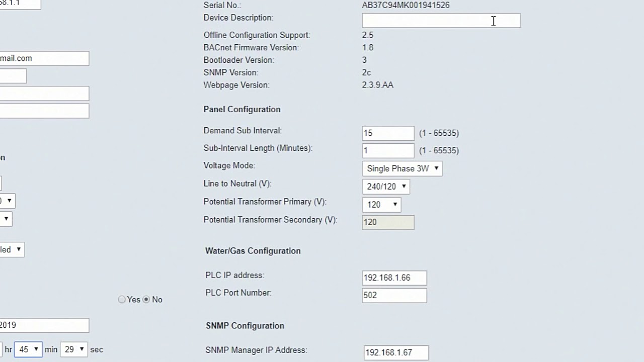Select the No radio button

click(x=146, y=300)
